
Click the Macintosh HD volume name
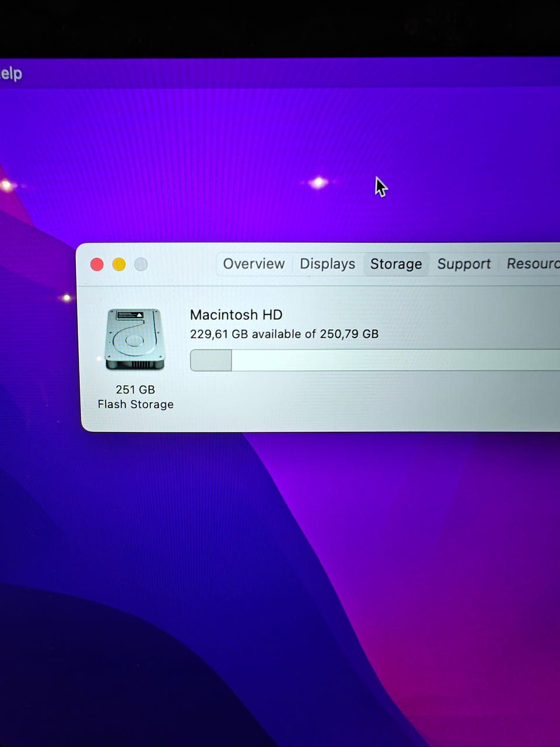(x=236, y=315)
